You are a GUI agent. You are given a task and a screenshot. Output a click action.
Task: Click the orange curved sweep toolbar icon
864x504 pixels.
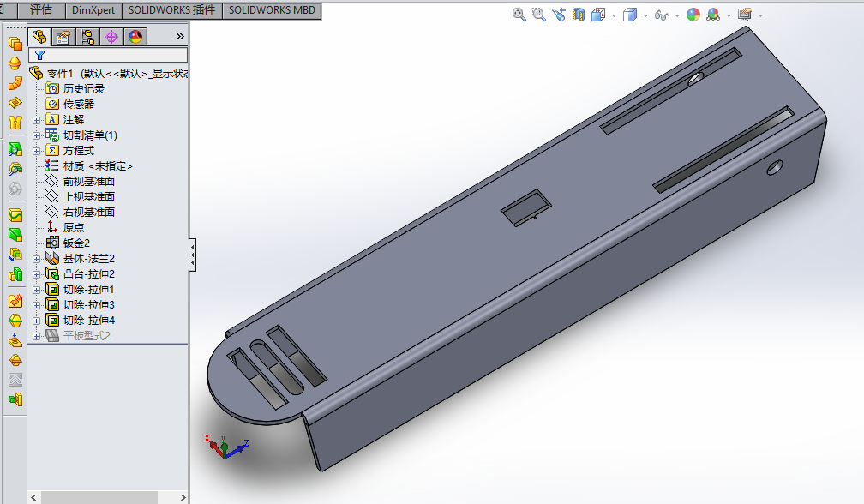[x=15, y=83]
